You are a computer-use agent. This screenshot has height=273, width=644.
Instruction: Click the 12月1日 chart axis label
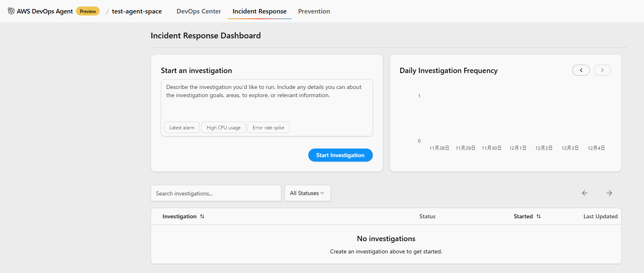(x=517, y=148)
